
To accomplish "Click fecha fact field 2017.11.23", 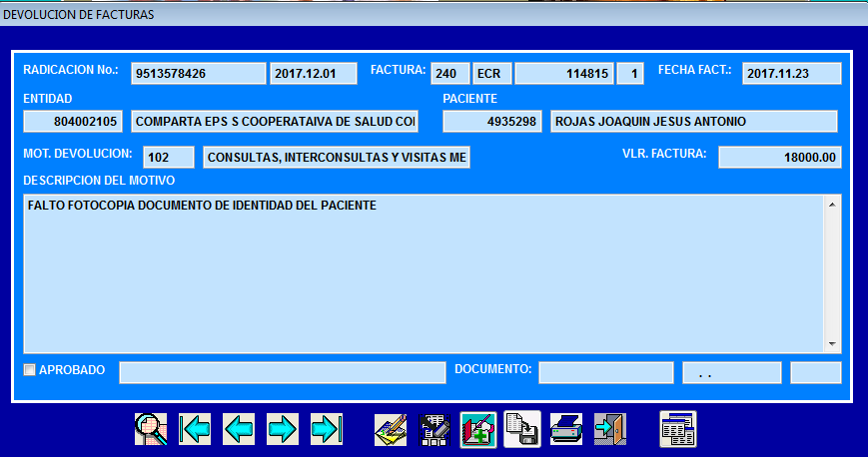I will click(792, 74).
